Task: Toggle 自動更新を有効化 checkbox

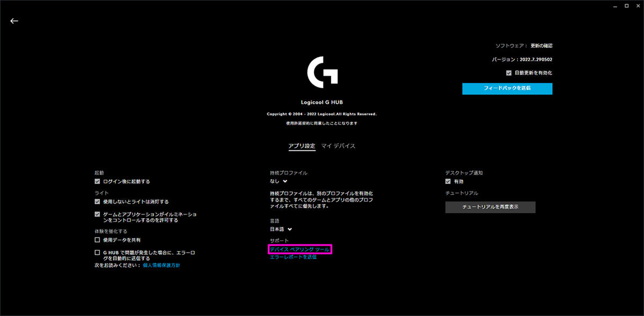Action: click(x=509, y=73)
